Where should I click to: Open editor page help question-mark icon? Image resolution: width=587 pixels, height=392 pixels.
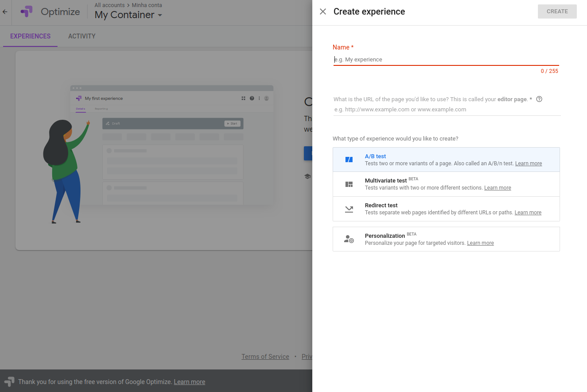(x=539, y=99)
